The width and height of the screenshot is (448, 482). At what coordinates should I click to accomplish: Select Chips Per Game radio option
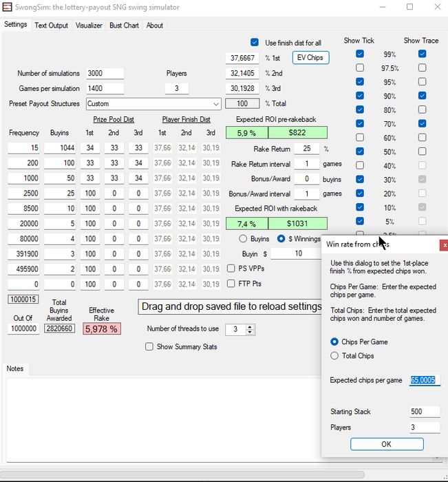[x=334, y=342]
